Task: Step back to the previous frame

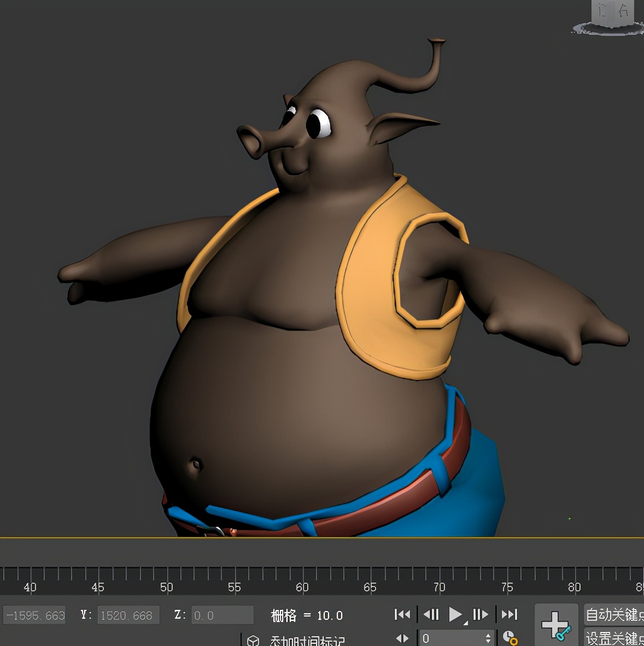Action: pos(431,614)
